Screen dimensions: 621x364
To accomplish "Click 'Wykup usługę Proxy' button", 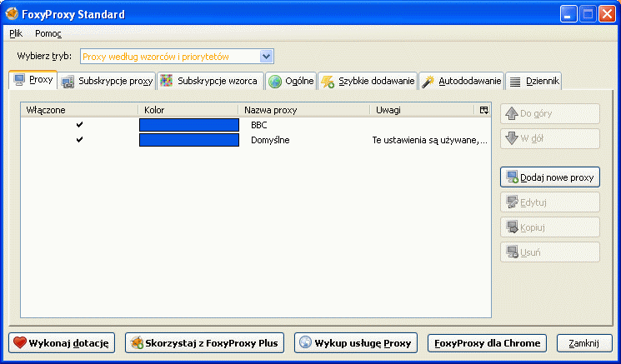I will [x=356, y=342].
